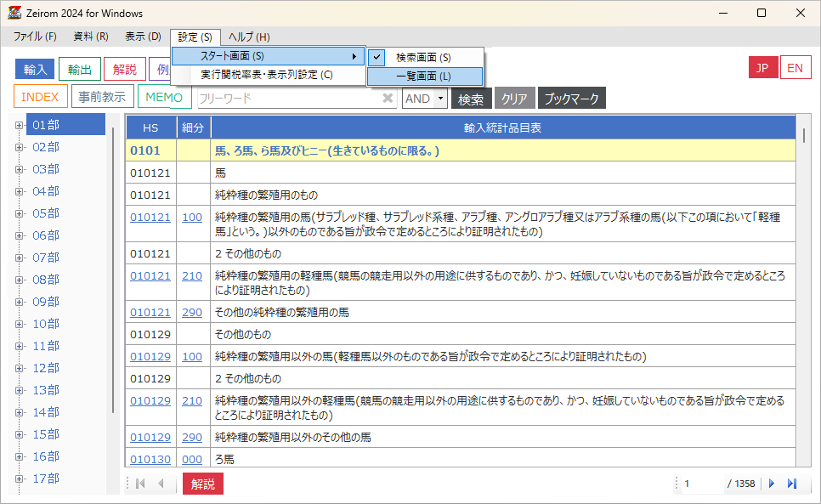The height and width of the screenshot is (504, 821).
Task: Open the 事前教示 button
Action: click(x=102, y=98)
